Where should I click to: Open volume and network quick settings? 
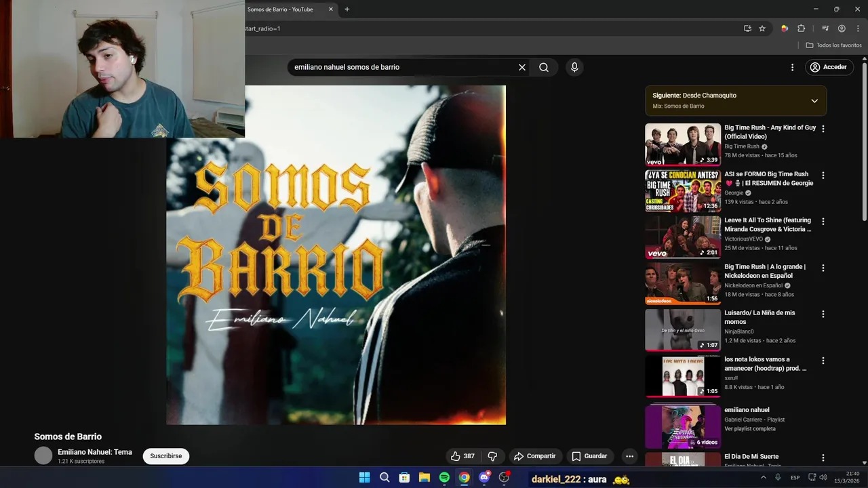coord(818,477)
